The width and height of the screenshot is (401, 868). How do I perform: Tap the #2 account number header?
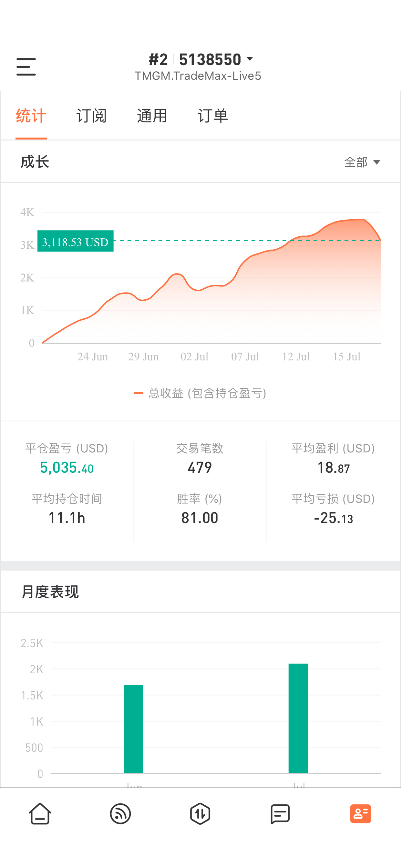click(x=159, y=60)
